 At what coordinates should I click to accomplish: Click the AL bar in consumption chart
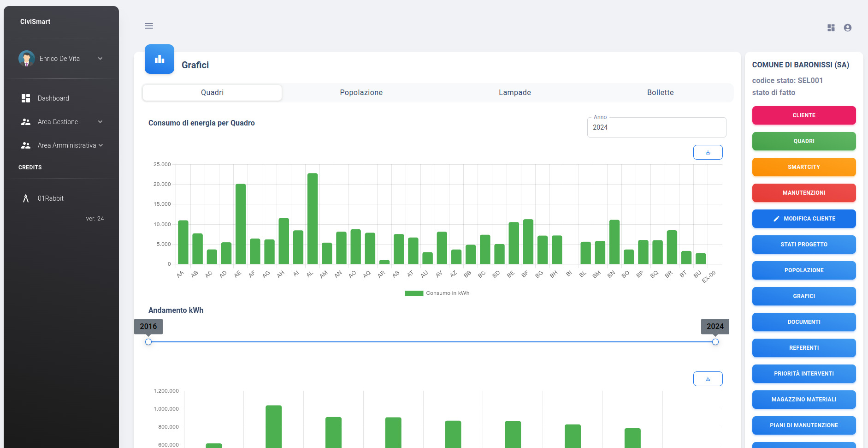[313, 219]
